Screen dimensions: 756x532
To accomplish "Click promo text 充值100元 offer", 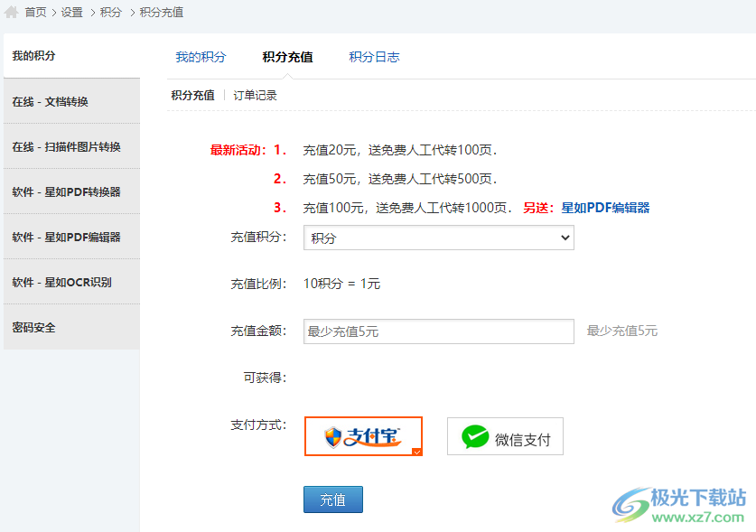I will 407,208.
